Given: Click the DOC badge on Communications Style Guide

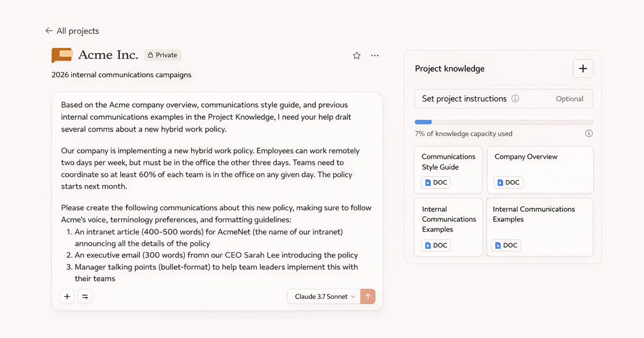Looking at the screenshot, I should click(x=435, y=182).
